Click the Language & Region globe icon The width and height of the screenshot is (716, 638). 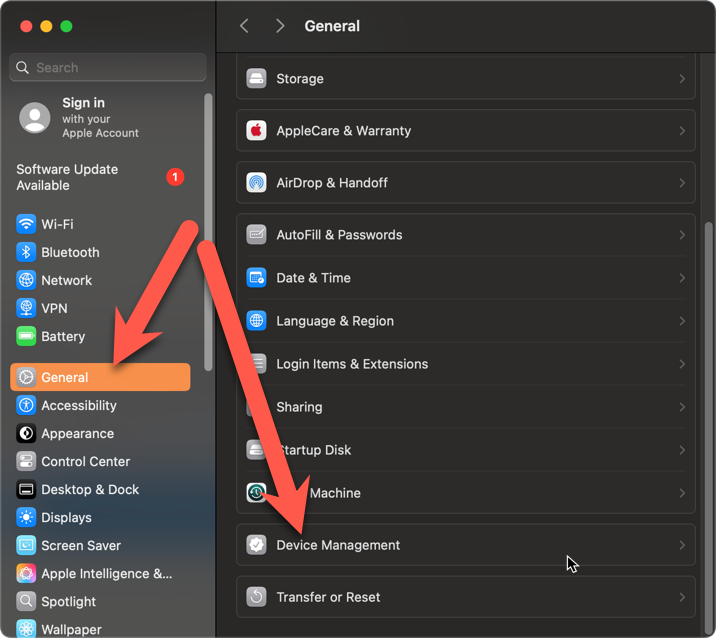click(x=257, y=321)
